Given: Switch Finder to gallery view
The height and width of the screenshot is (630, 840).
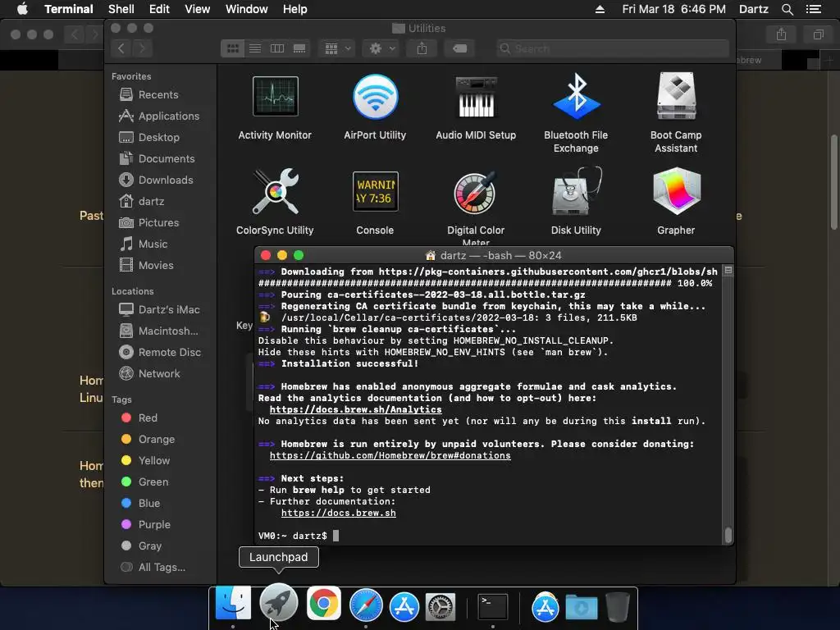Looking at the screenshot, I should pyautogui.click(x=299, y=48).
